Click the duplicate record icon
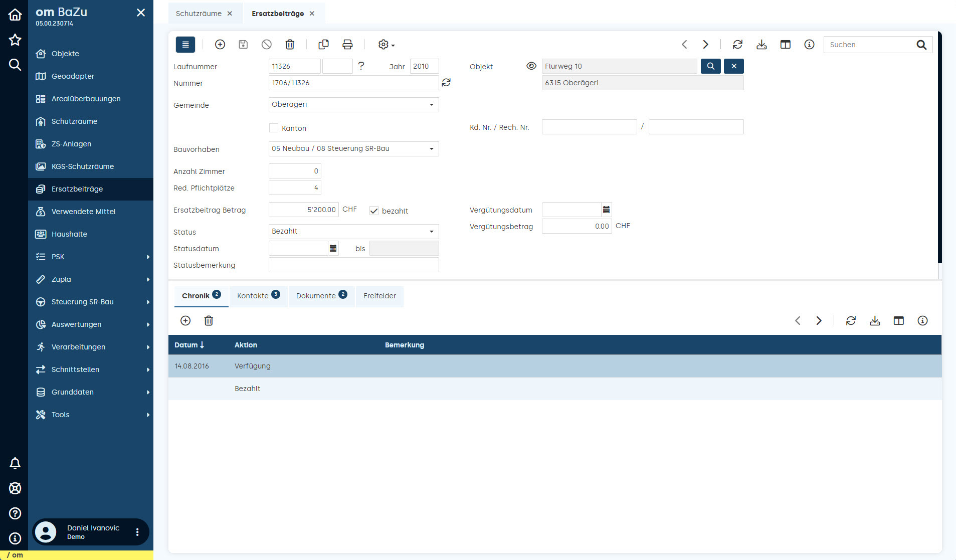Screen dimensions: 956x560 point(323,45)
